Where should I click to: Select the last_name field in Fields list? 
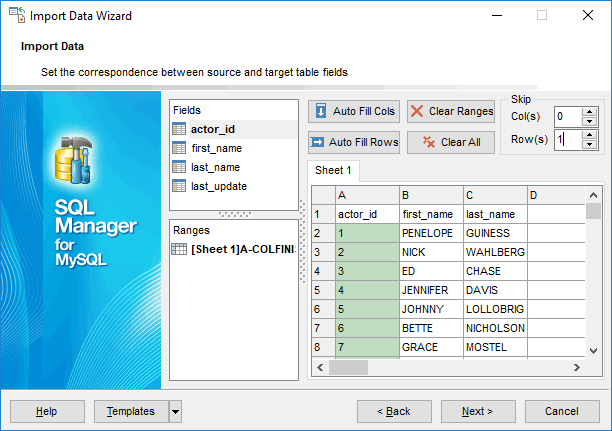(216, 167)
